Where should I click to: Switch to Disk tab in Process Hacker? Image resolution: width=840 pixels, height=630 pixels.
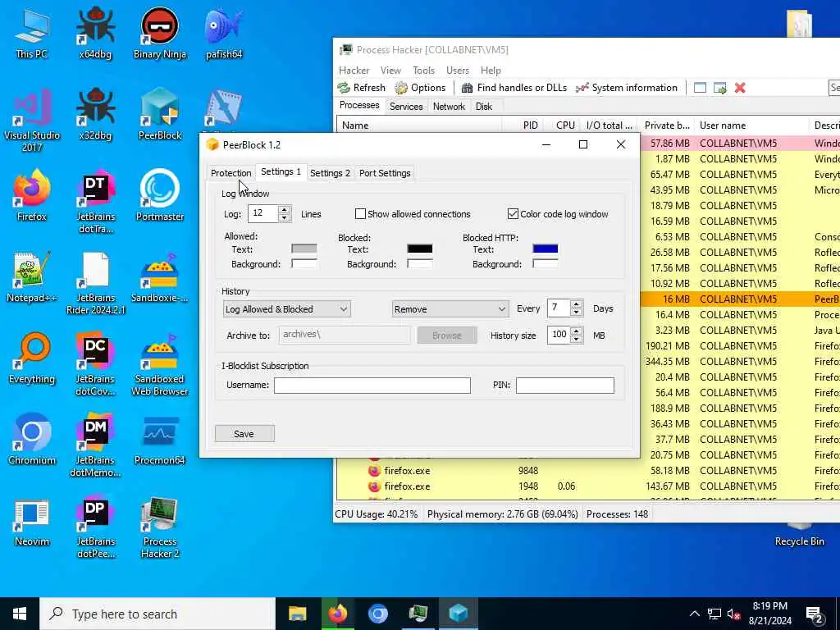coord(484,106)
